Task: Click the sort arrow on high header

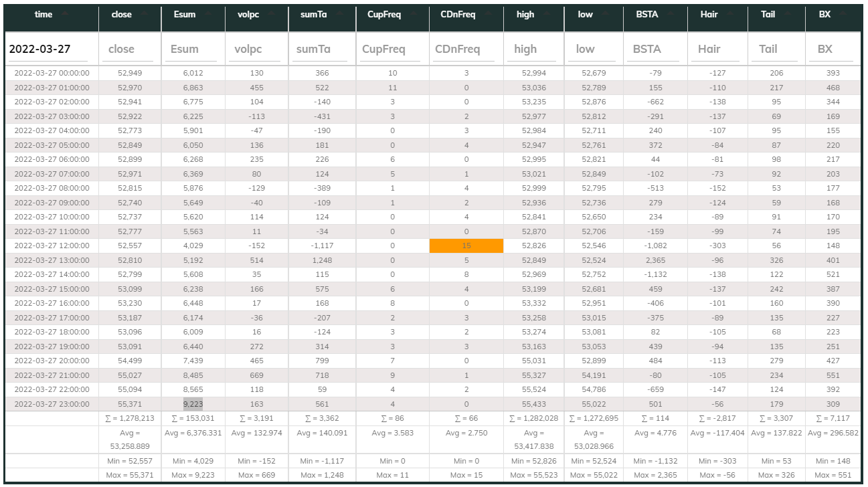Action: point(547,13)
